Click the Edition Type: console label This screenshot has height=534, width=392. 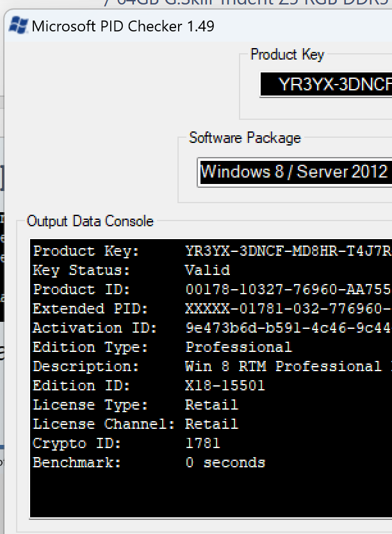click(90, 347)
